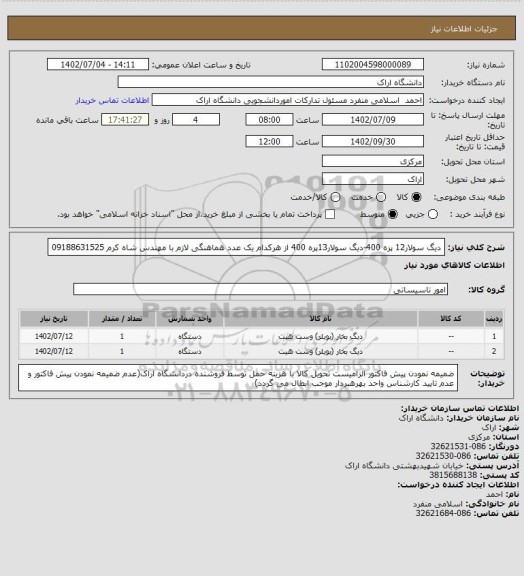Click the family name اسلامی منفرد
The image size is (524, 576).
click(x=437, y=504)
